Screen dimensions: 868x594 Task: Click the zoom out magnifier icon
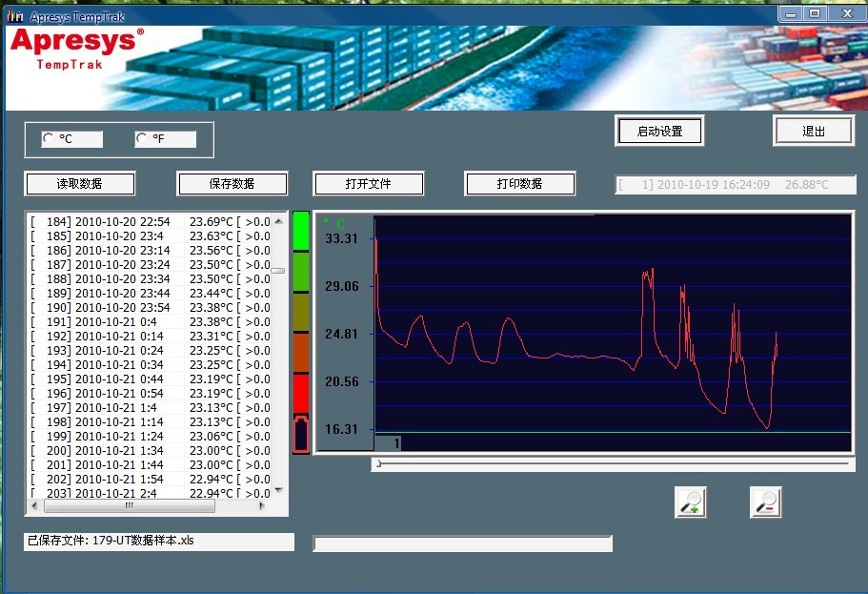pos(765,502)
